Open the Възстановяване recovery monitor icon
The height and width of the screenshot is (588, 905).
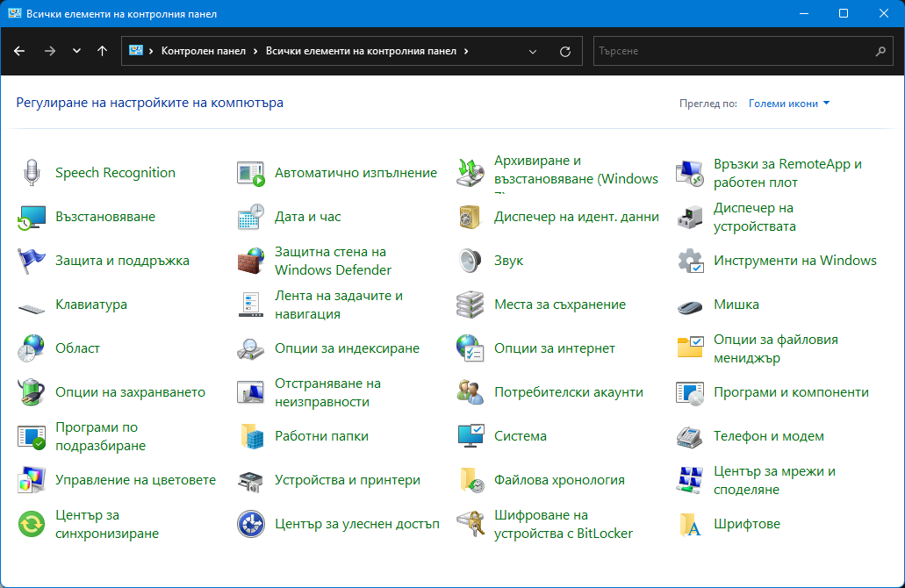coord(32,217)
